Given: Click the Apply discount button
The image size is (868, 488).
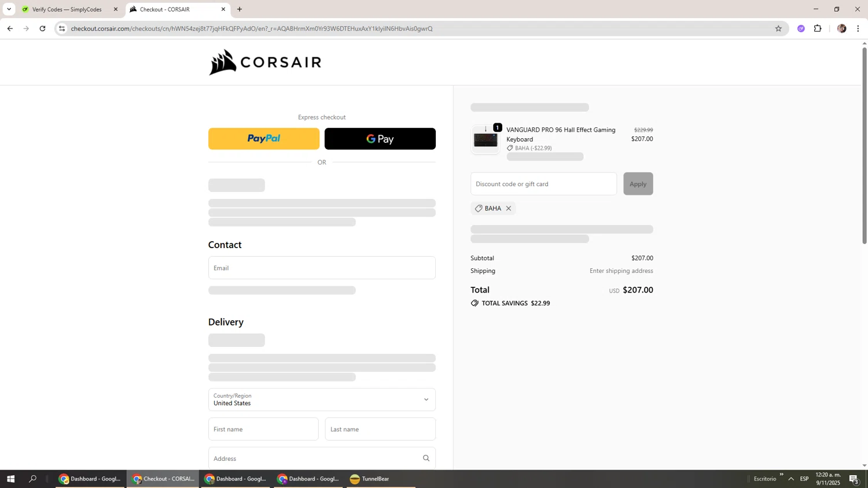Looking at the screenshot, I should (638, 184).
